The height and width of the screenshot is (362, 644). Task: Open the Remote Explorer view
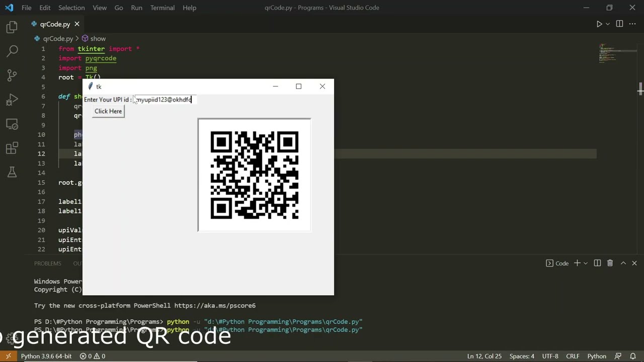pyautogui.click(x=12, y=124)
